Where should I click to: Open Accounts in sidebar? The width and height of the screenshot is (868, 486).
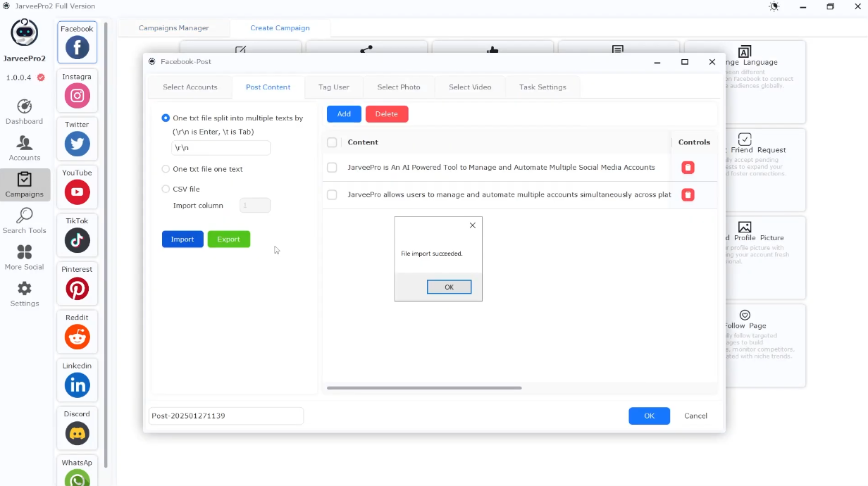click(x=25, y=149)
